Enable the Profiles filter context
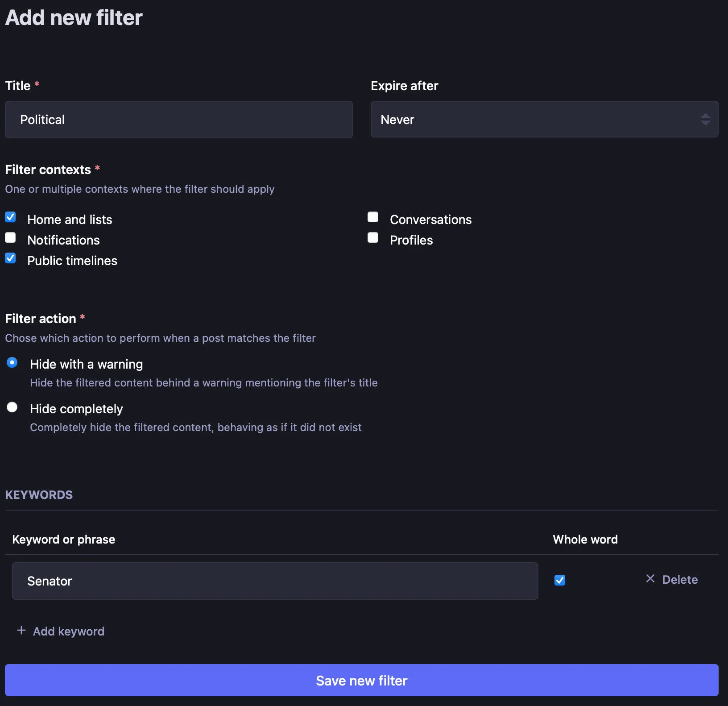 coord(373,237)
